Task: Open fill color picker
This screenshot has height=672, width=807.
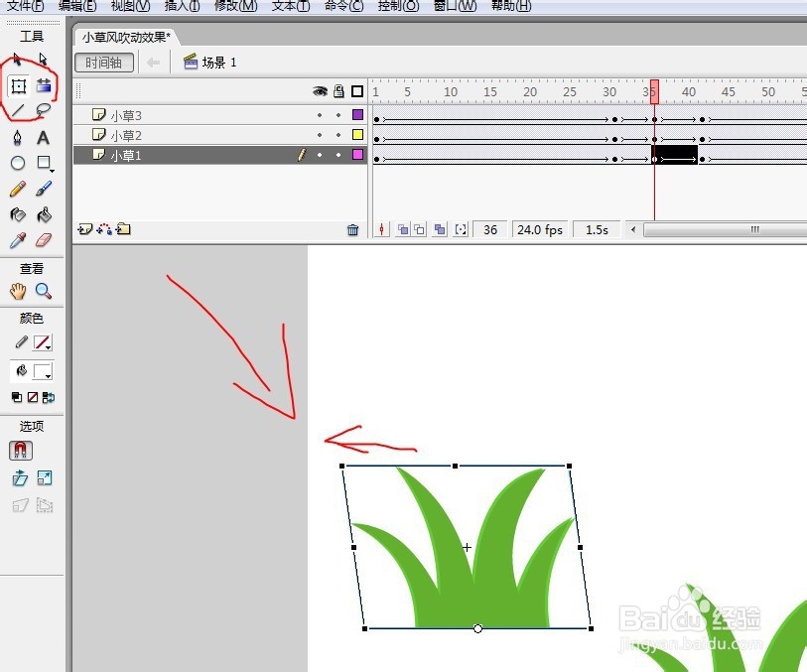Action: coord(43,371)
